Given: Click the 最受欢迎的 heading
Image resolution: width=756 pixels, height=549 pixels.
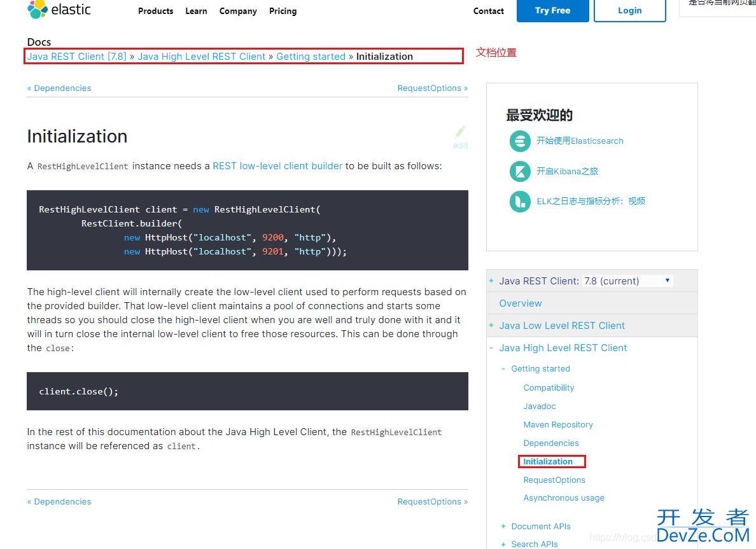Looking at the screenshot, I should (539, 115).
